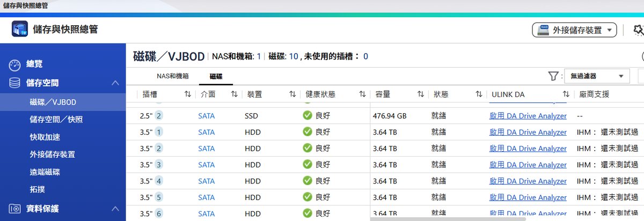644x221 pixels.
Task: Click the Data Protection camera icon
Action: tap(15, 209)
